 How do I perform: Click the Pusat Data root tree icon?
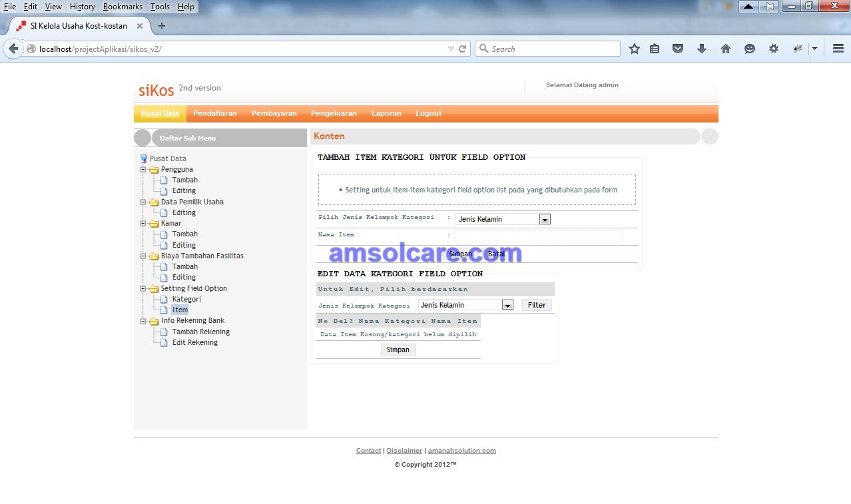pos(143,158)
